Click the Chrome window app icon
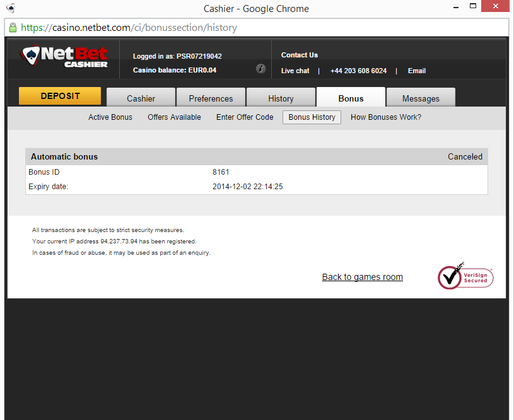Image resolution: width=514 pixels, height=420 pixels. point(11,8)
